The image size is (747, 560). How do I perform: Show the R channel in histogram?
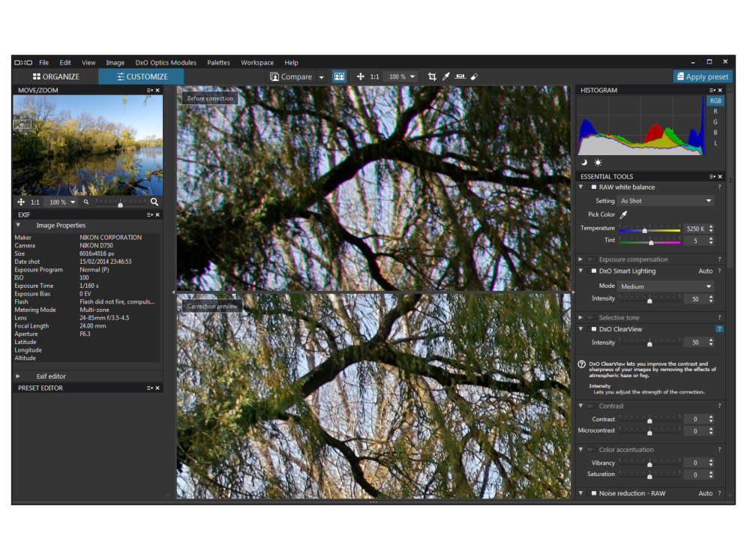pos(715,112)
